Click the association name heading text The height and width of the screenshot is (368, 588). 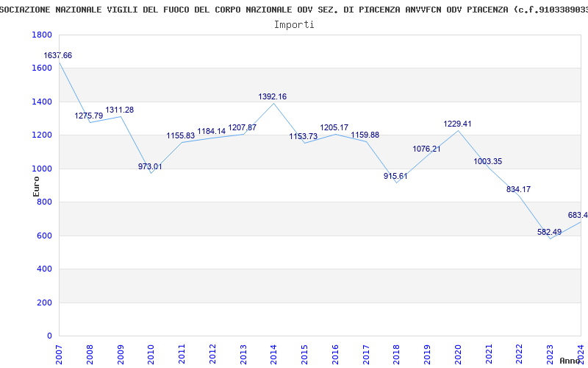pos(294,10)
